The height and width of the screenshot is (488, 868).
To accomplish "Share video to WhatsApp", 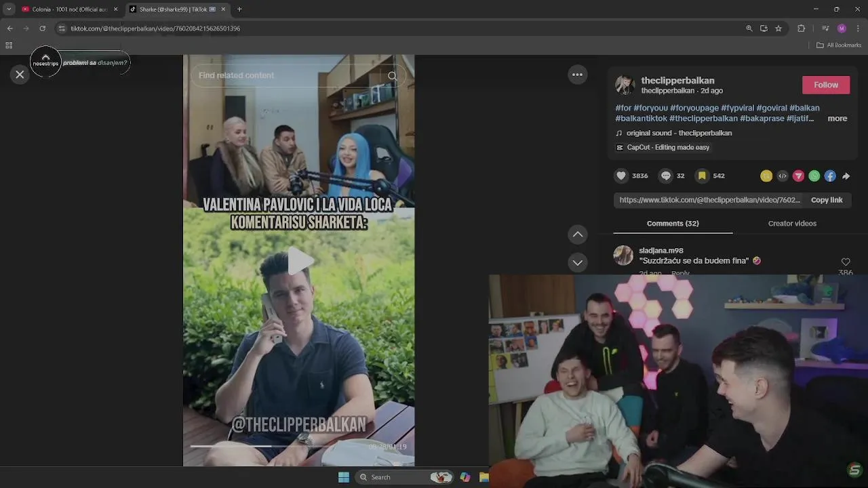I will click(814, 176).
